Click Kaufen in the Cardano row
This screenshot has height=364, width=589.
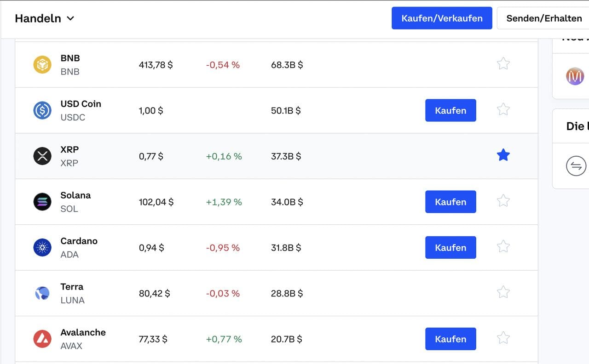(450, 248)
